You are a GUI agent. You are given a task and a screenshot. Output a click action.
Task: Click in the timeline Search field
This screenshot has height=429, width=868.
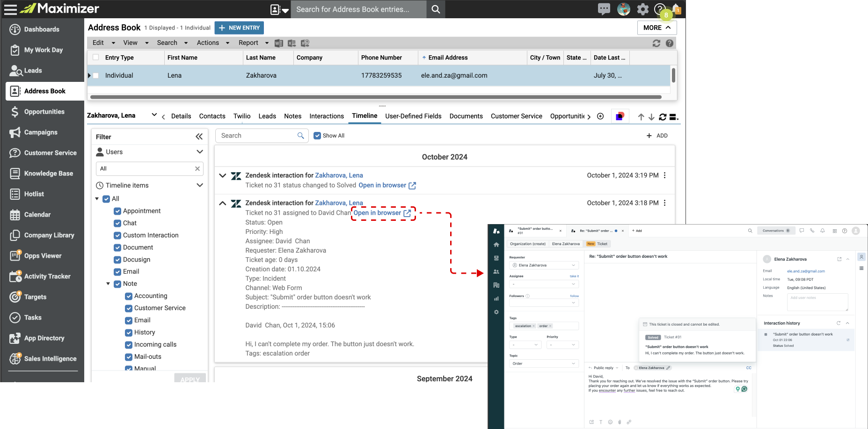tap(262, 136)
